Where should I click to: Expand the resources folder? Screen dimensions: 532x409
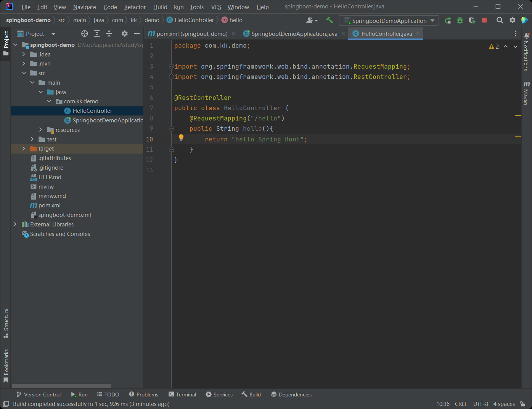click(x=40, y=130)
